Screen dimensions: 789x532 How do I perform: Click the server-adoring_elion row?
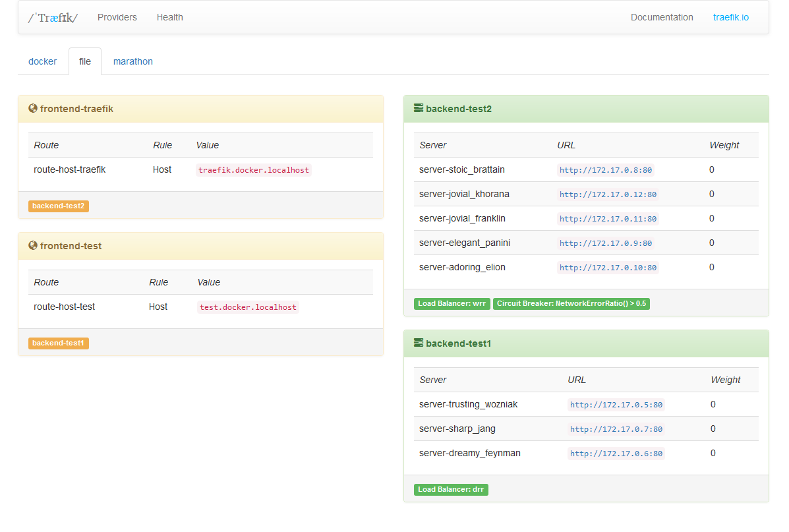461,267
